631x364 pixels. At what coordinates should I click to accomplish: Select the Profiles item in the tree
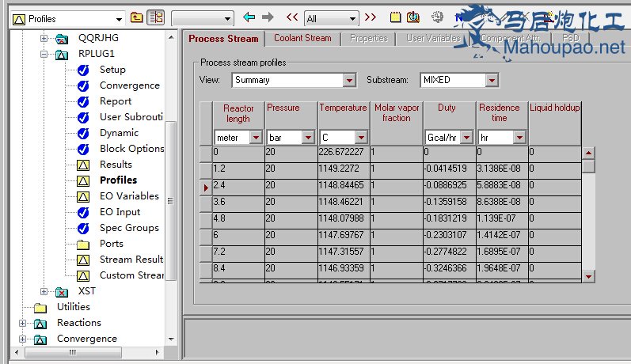click(118, 180)
